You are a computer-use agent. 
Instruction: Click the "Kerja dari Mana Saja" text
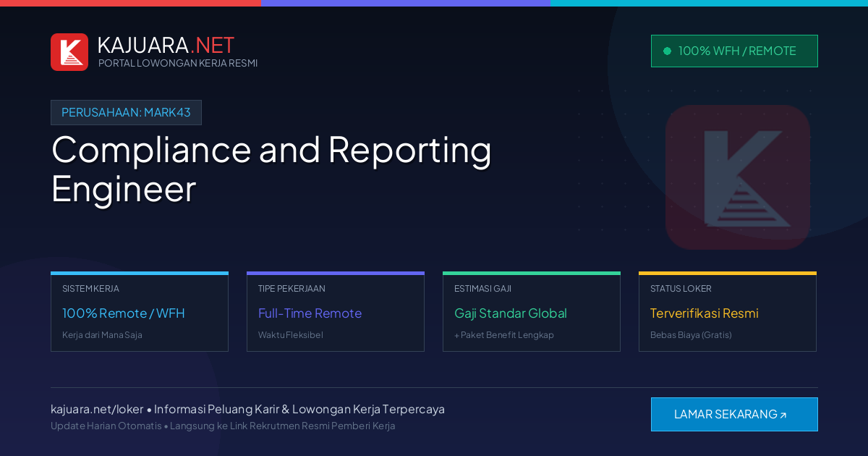pos(102,335)
